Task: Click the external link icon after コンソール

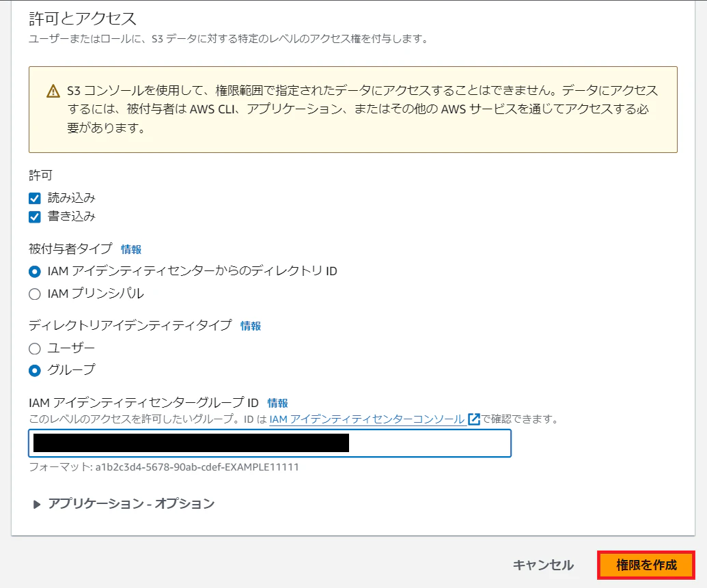Action: (474, 419)
